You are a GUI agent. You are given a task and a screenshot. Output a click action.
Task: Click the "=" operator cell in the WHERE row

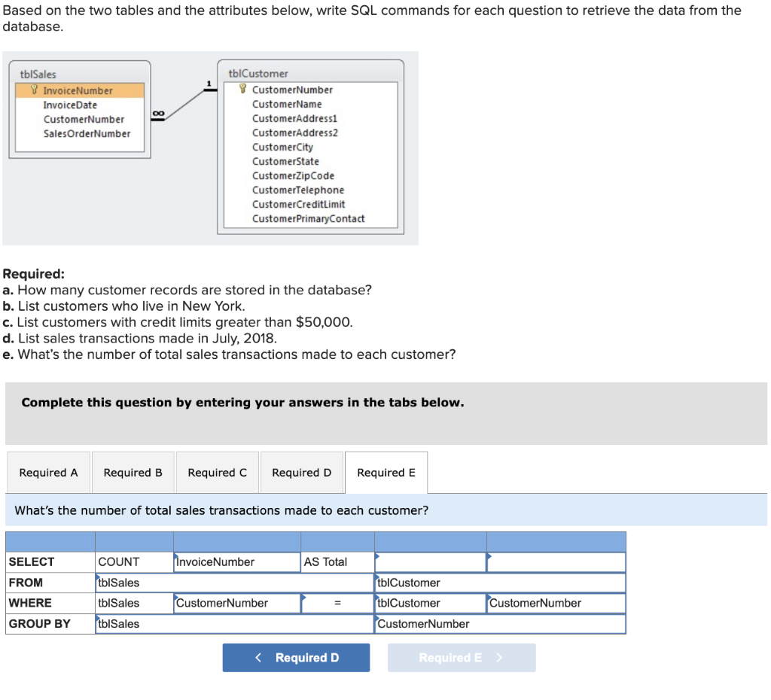pos(337,603)
